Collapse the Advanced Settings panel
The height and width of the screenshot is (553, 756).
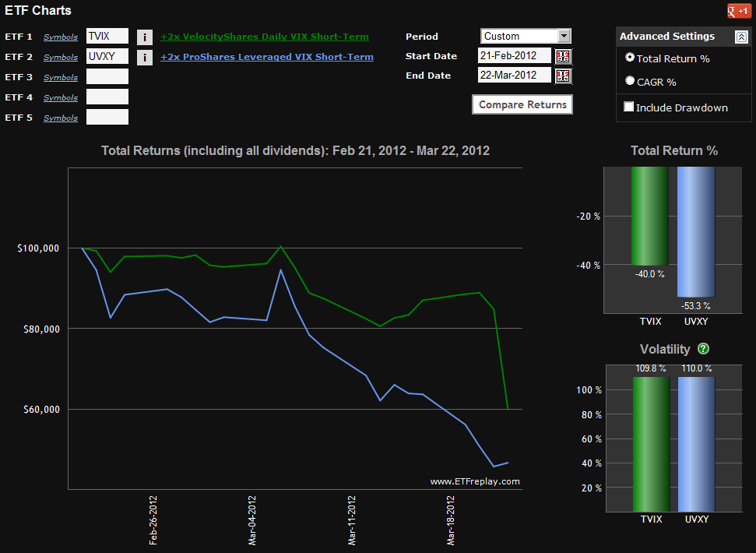(x=741, y=37)
